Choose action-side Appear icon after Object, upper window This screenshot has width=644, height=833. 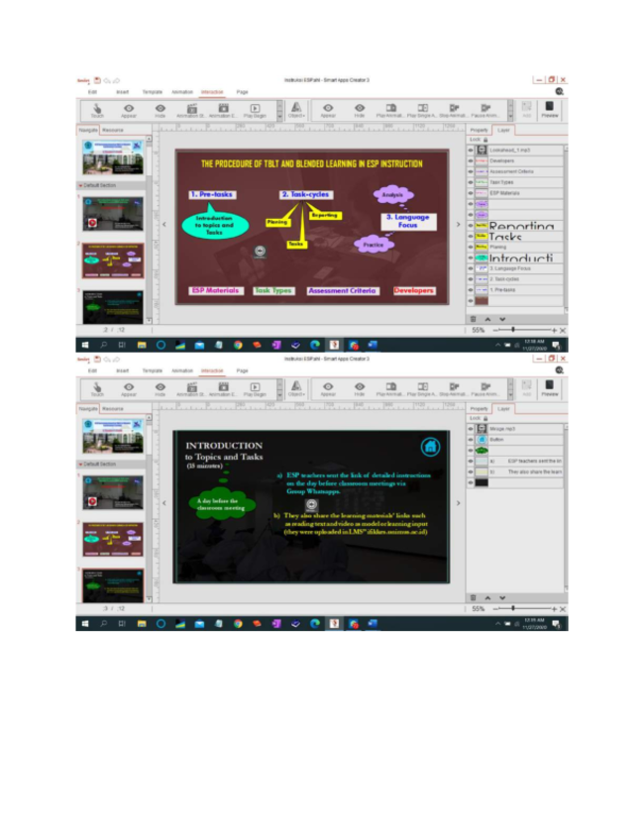328,111
